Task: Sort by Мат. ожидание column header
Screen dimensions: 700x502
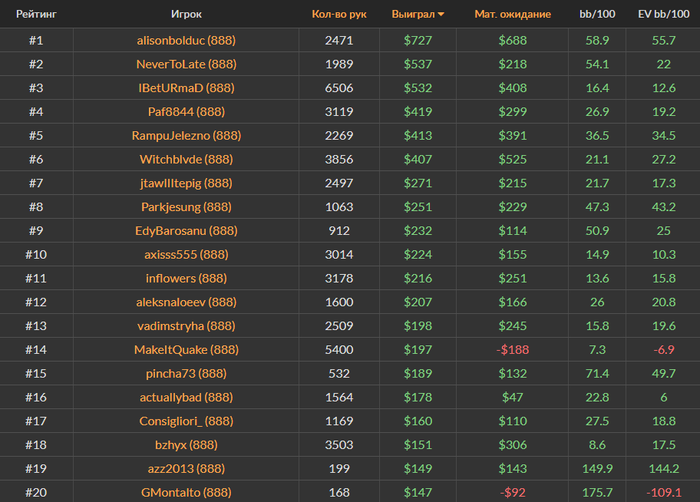Action: (x=512, y=14)
